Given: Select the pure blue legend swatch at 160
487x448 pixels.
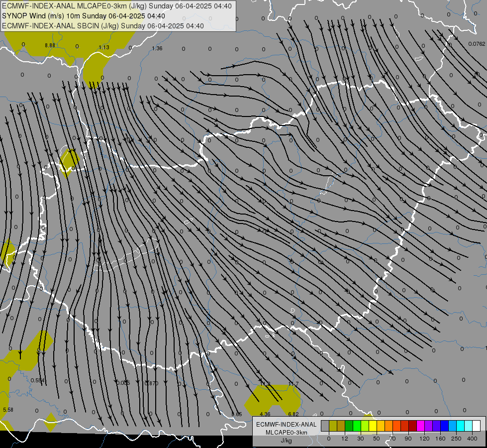Looking at the screenshot, I should click(x=445, y=426).
